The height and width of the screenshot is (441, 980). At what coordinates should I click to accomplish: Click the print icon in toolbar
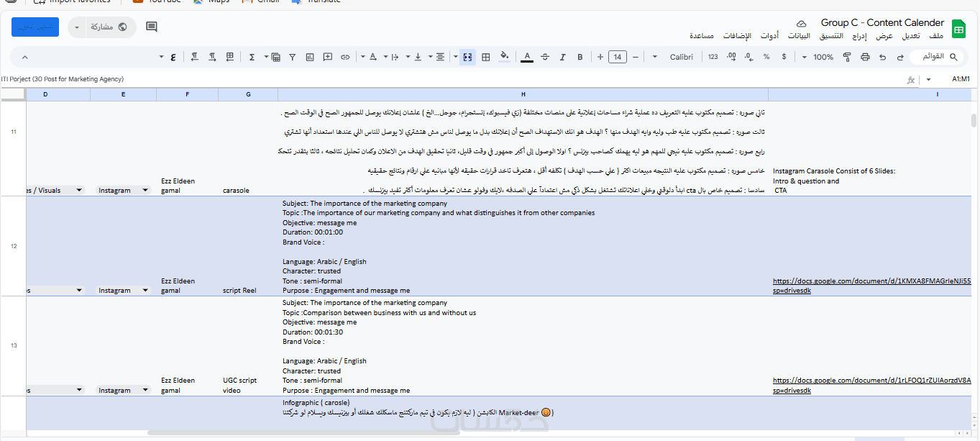click(865, 57)
